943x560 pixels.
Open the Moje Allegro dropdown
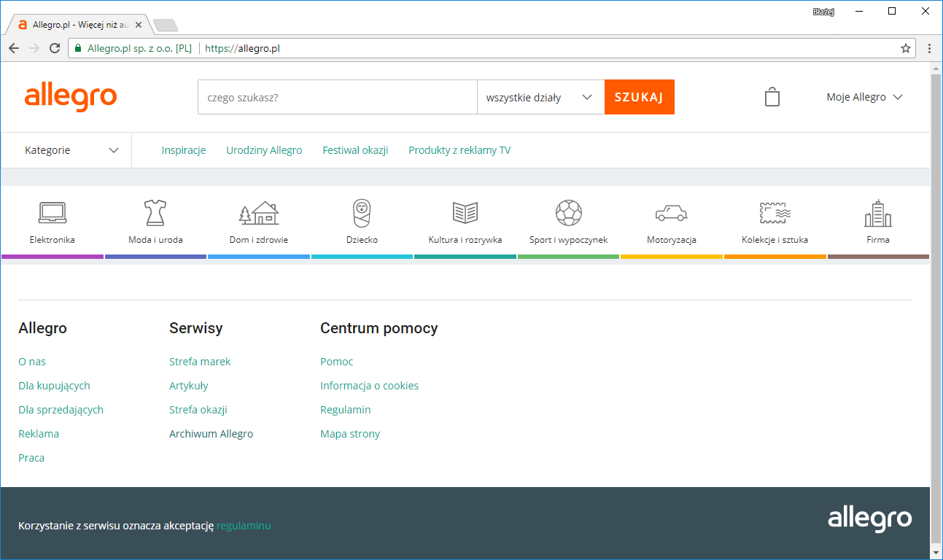(x=864, y=97)
